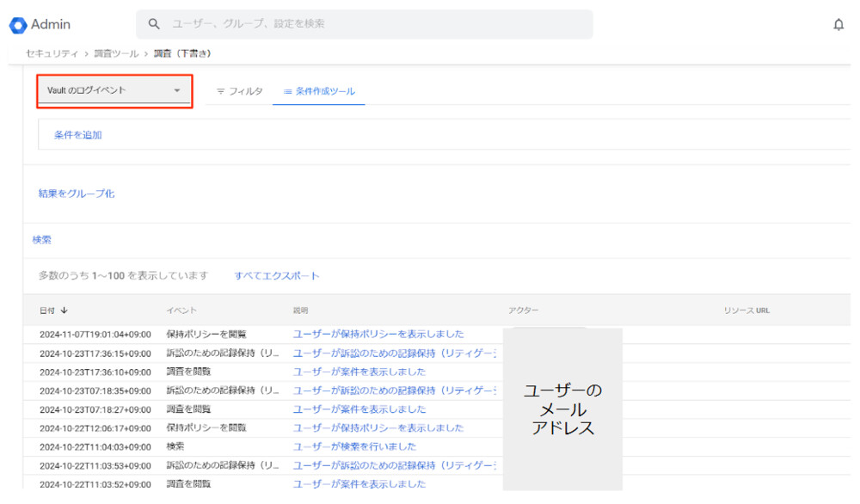Viewport: 860px width, 504px height.
Task: Click sort arrow on 日付 column
Action: tap(64, 310)
